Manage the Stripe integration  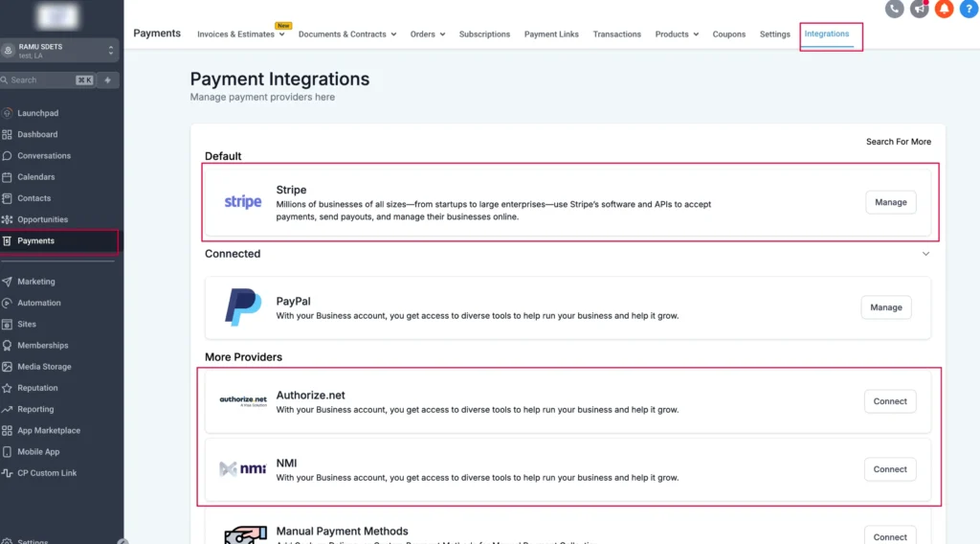pyautogui.click(x=891, y=202)
